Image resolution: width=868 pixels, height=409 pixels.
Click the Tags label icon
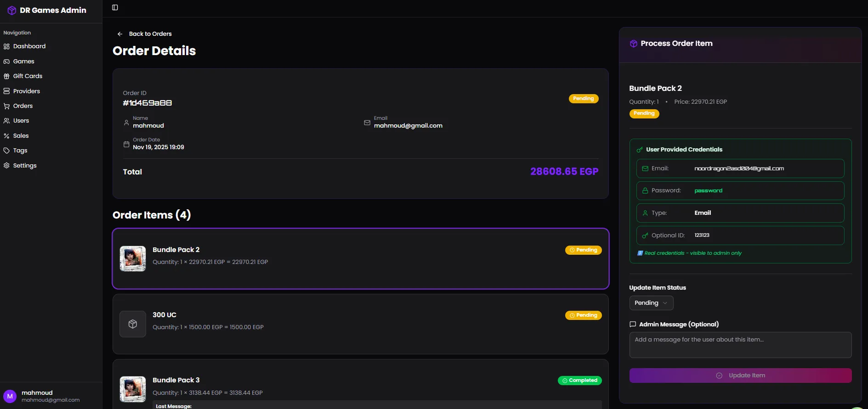(6, 151)
